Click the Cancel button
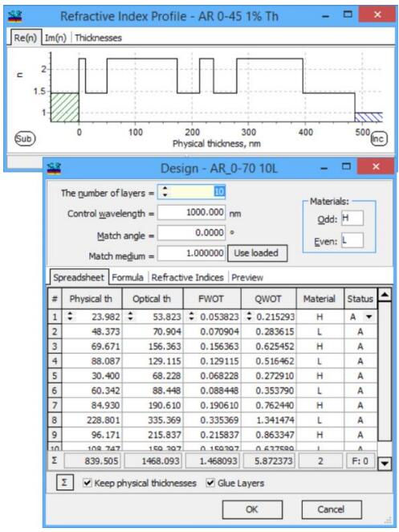 332,509
